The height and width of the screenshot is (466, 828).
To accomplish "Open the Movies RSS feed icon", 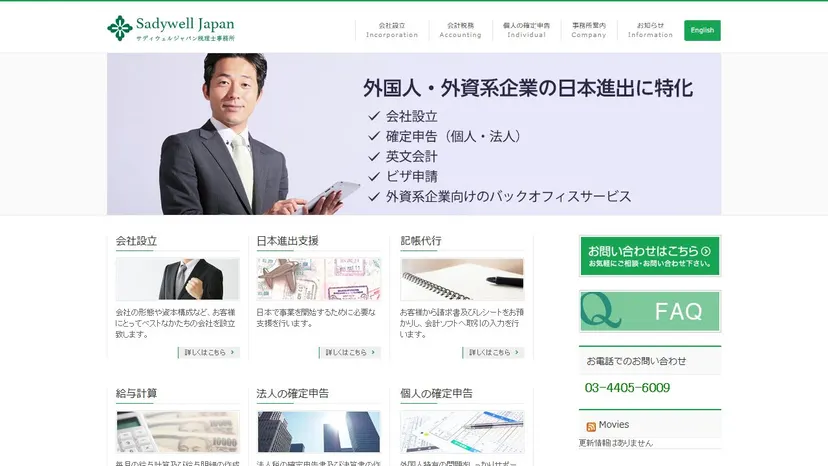I will click(591, 426).
